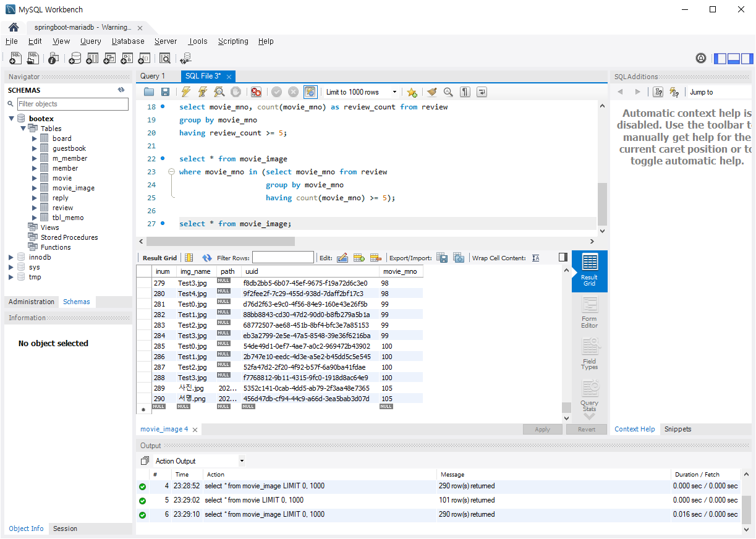Toggle continue-on-error for script execution
This screenshot has width=756, height=539.
[256, 92]
